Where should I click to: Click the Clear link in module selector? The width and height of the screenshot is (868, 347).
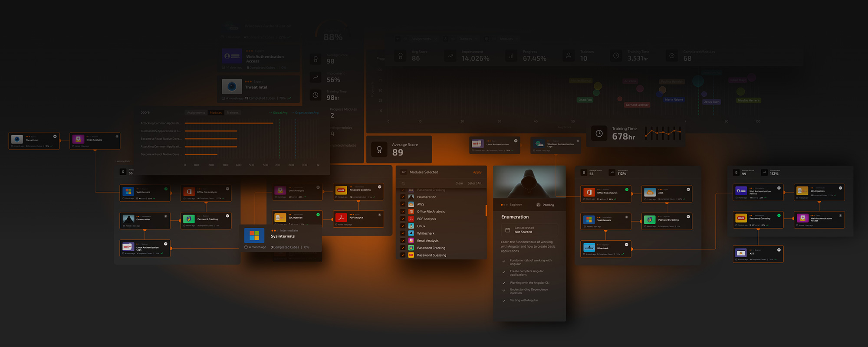coord(459,183)
